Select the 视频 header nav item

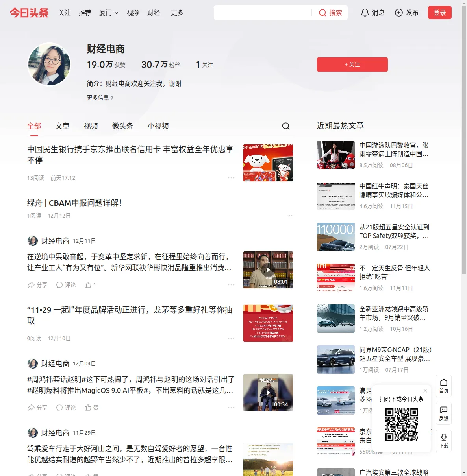coord(133,13)
